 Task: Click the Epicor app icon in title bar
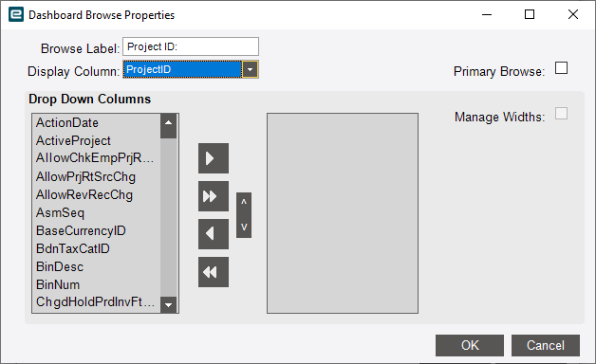tap(16, 15)
